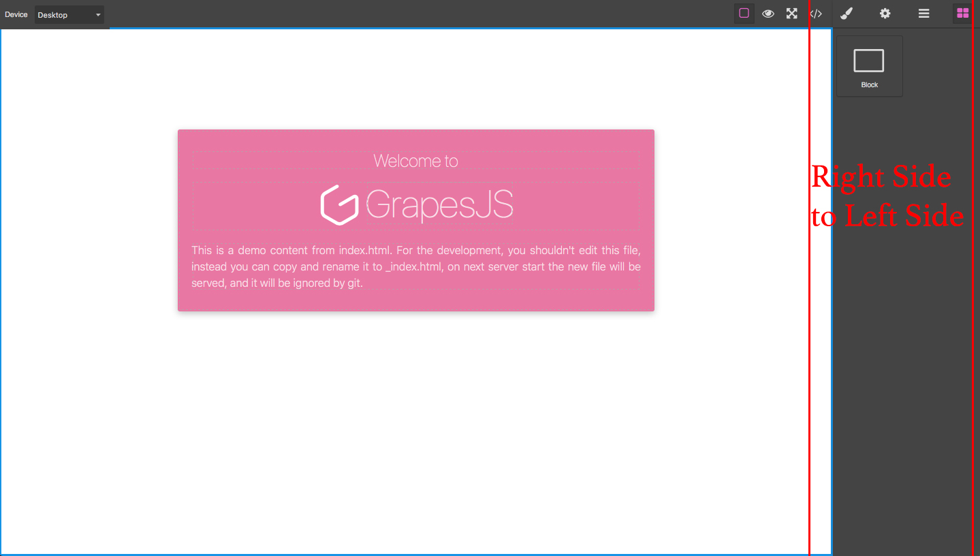Open the Device dropdown set to Desktop
This screenshot has width=980, height=556.
click(69, 15)
